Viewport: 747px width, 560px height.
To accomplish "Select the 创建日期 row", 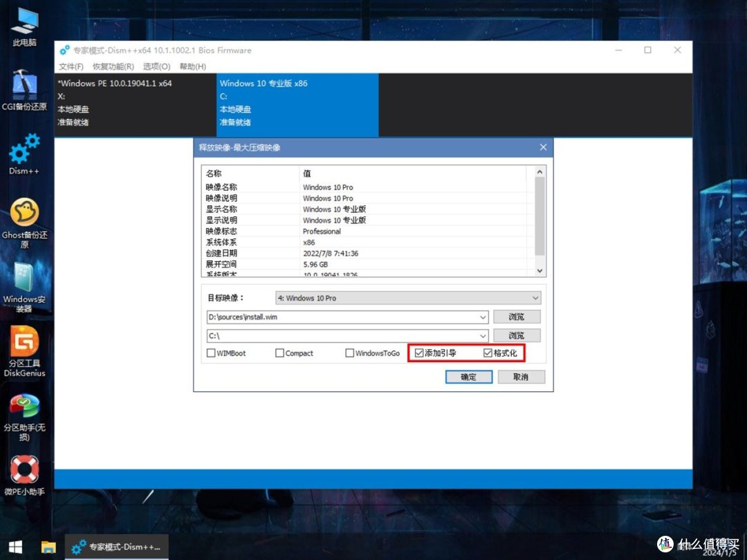I will coord(365,253).
